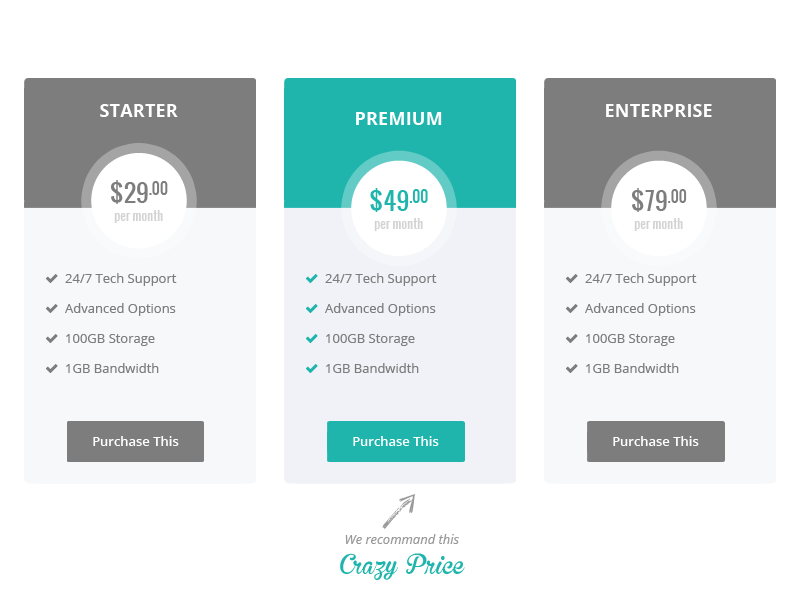Viewport: 800px width, 600px height.
Task: Click the checkmark beside Premium's 100GB Storage
Action: [311, 338]
